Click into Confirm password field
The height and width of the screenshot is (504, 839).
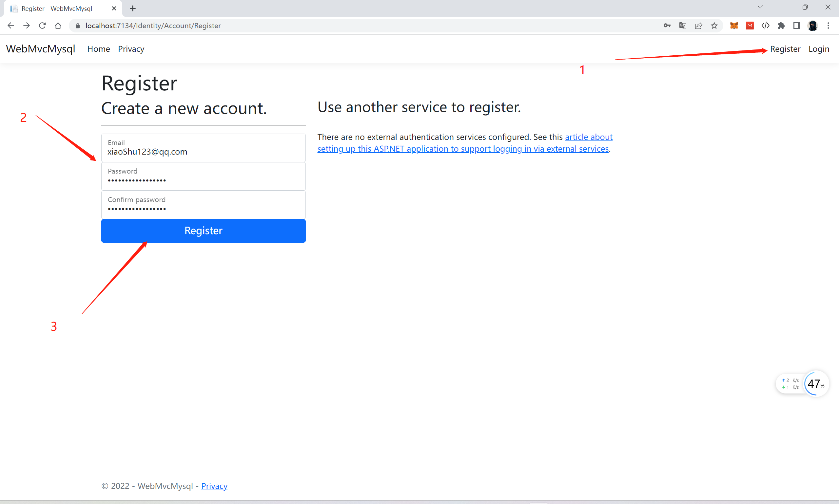coord(203,208)
